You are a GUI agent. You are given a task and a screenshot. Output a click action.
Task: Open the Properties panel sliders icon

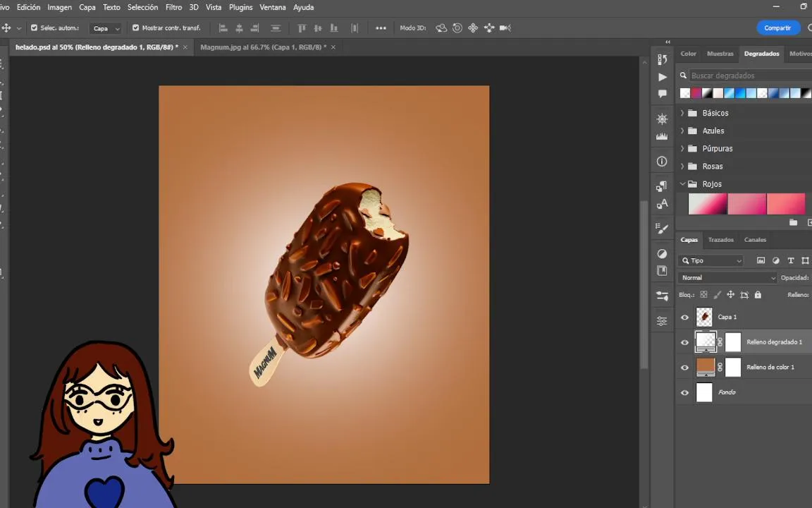tap(662, 321)
